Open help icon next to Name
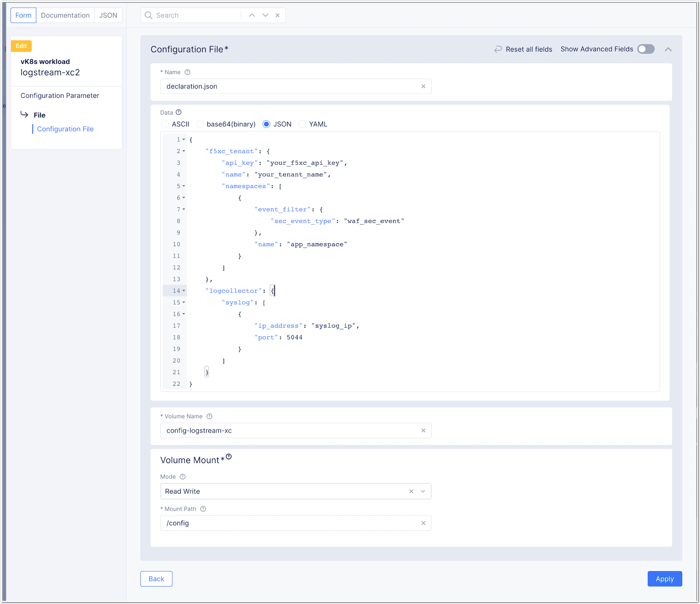This screenshot has height=604, width=700. [187, 72]
